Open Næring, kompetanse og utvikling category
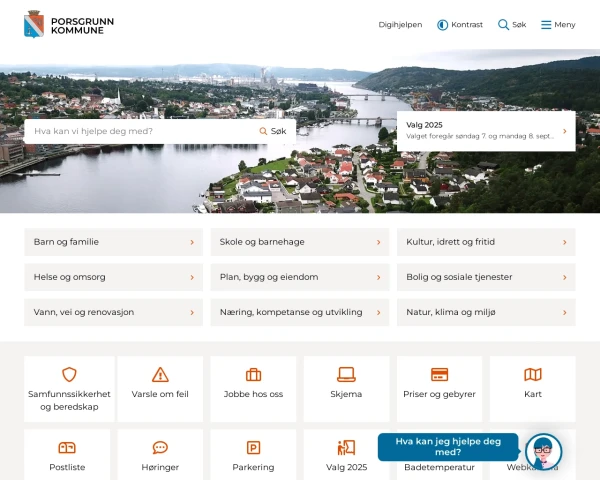 pyautogui.click(x=300, y=312)
